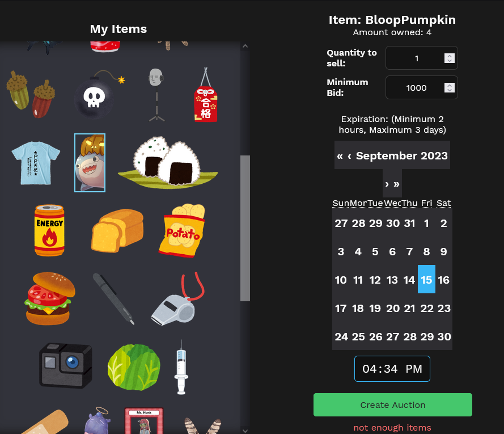The image size is (504, 434).
Task: Go to previous month in calendar
Action: point(349,156)
